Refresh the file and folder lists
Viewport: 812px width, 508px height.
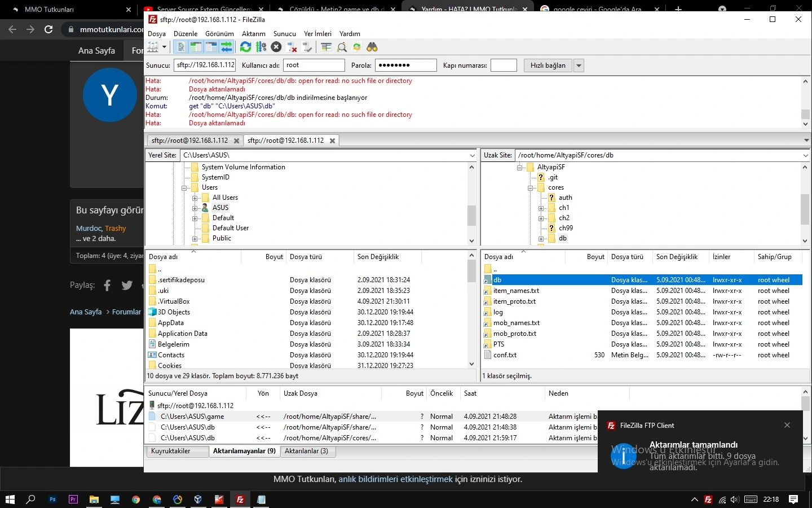click(x=245, y=47)
